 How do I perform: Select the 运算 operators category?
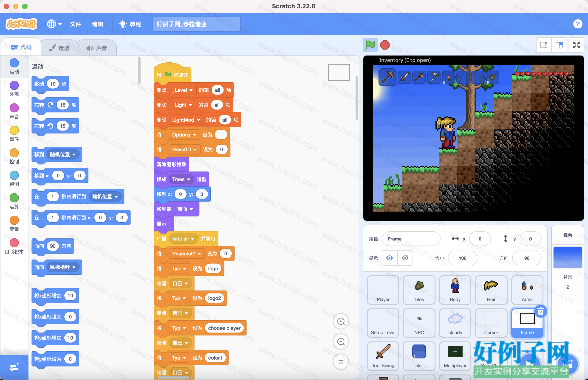click(14, 201)
